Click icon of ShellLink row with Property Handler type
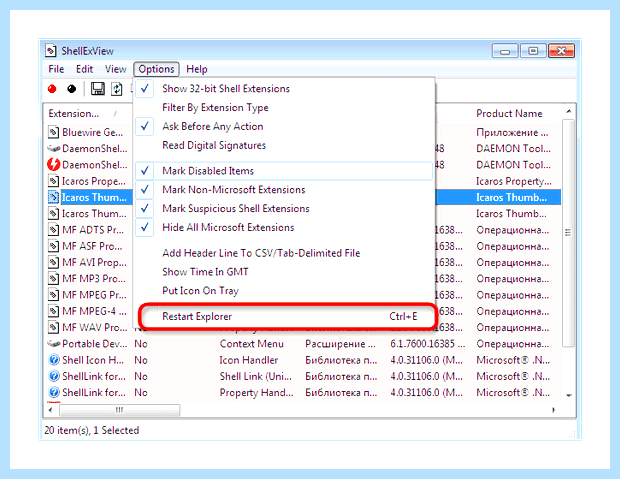This screenshot has height=479, width=620. 53,392
